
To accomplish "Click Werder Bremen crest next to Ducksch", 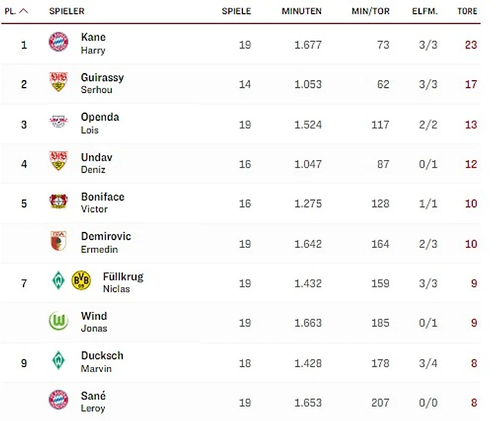I will (59, 360).
